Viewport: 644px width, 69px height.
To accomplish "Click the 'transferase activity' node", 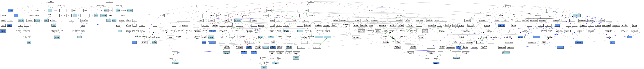I will (x=50, y=11).
